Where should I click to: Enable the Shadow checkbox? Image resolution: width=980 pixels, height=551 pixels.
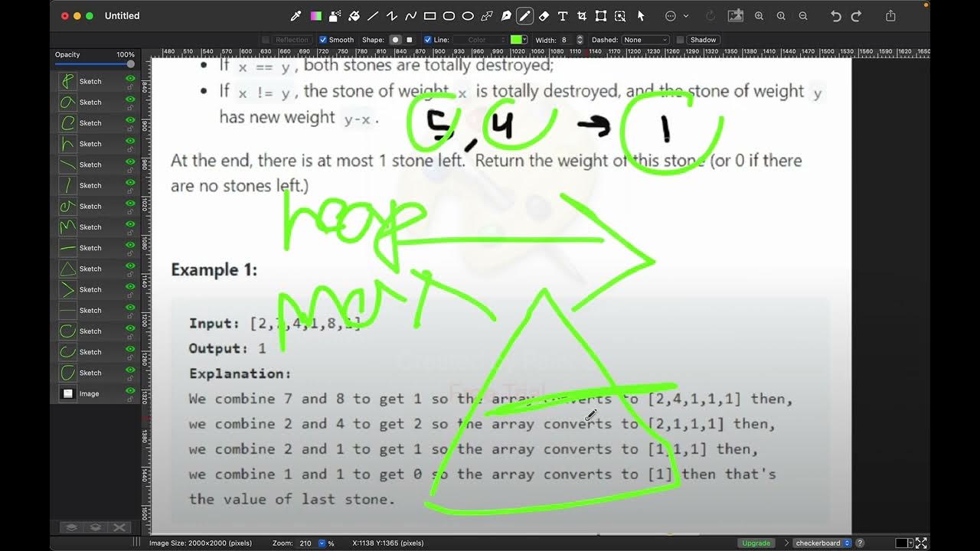680,40
